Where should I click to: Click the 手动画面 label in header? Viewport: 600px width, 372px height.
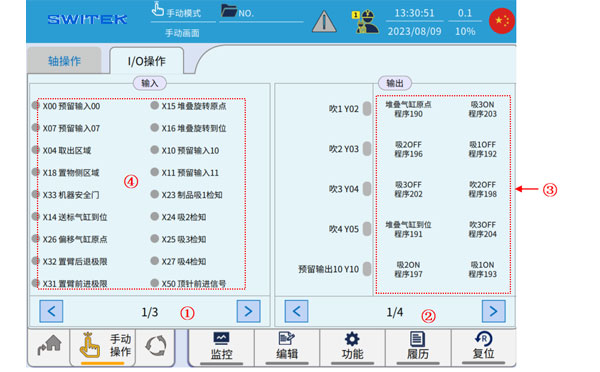tap(182, 33)
